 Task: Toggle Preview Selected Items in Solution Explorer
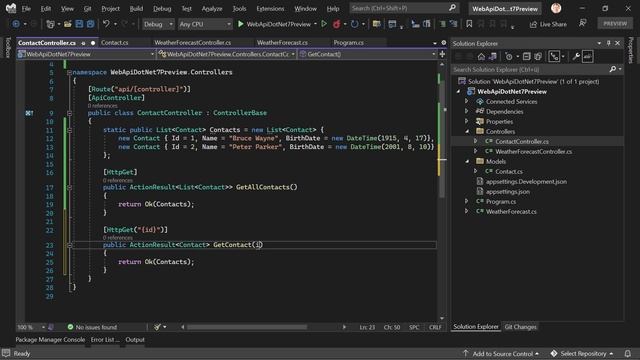[587, 57]
